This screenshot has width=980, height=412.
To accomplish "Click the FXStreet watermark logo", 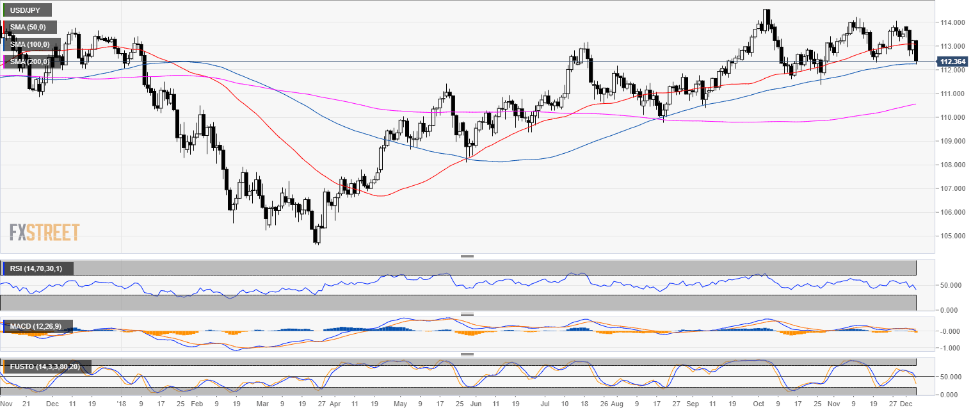I will click(44, 232).
